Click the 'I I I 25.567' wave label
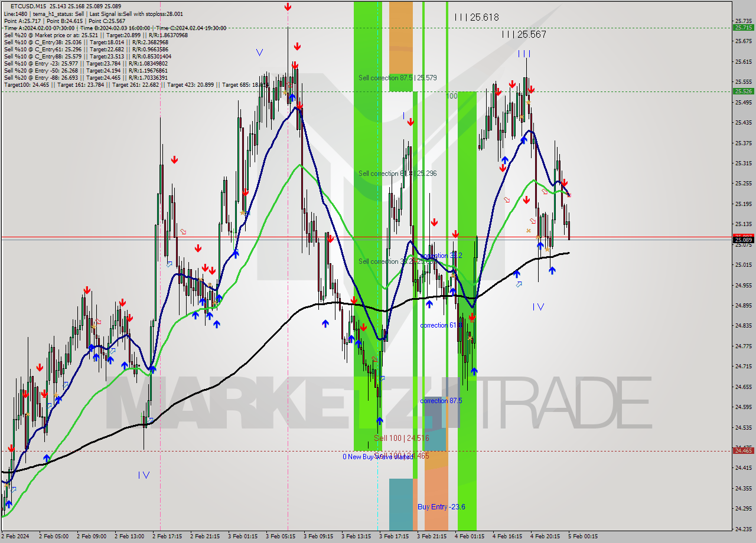756x543 pixels. 523,35
